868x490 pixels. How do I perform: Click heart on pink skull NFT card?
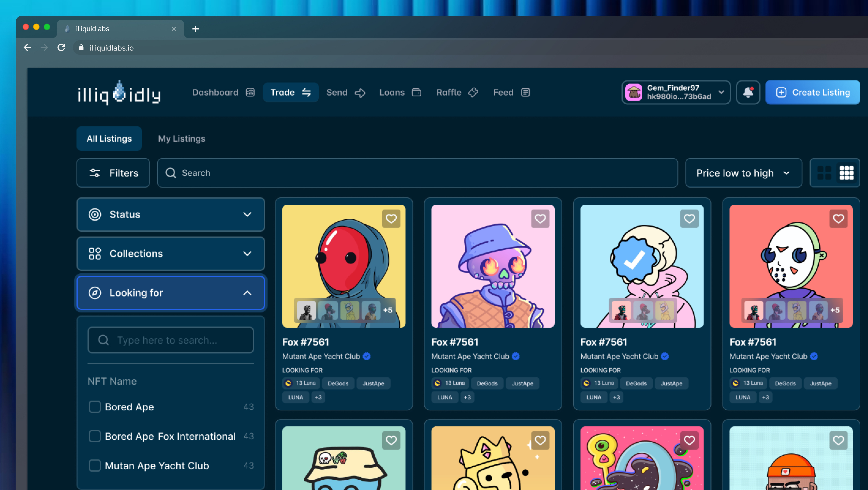pyautogui.click(x=540, y=219)
